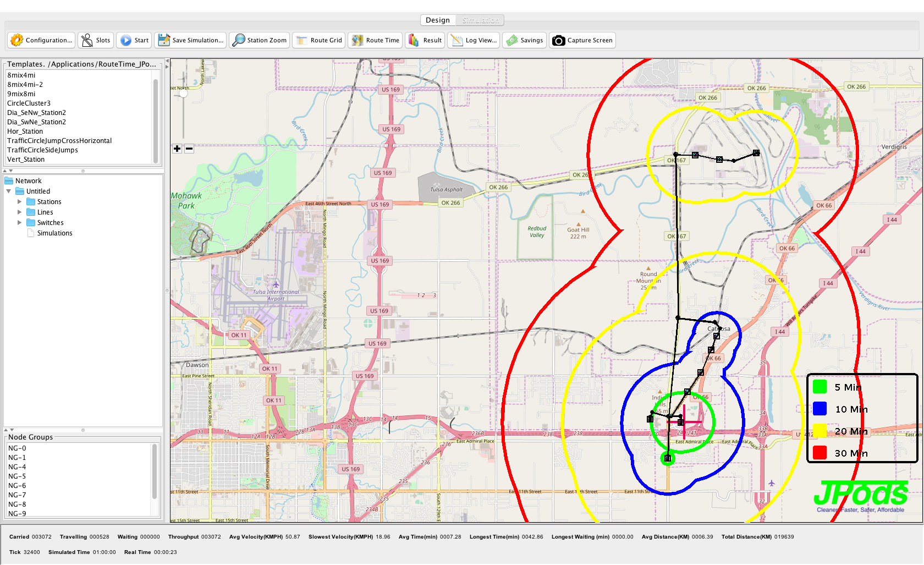
Task: Open the Log View window
Action: click(474, 40)
